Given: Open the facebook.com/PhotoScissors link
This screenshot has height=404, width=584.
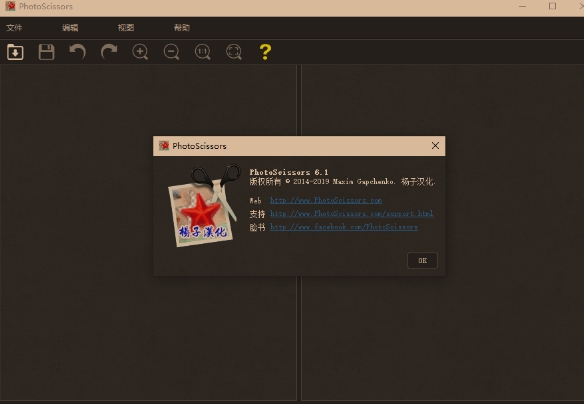Looking at the screenshot, I should coord(344,227).
